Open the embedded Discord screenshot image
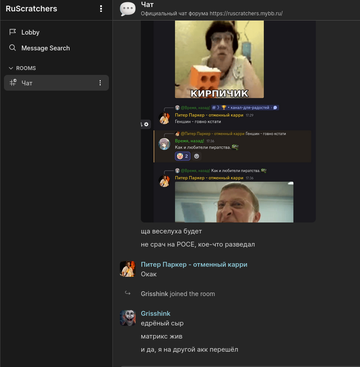360x367 pixels. pyautogui.click(x=228, y=121)
